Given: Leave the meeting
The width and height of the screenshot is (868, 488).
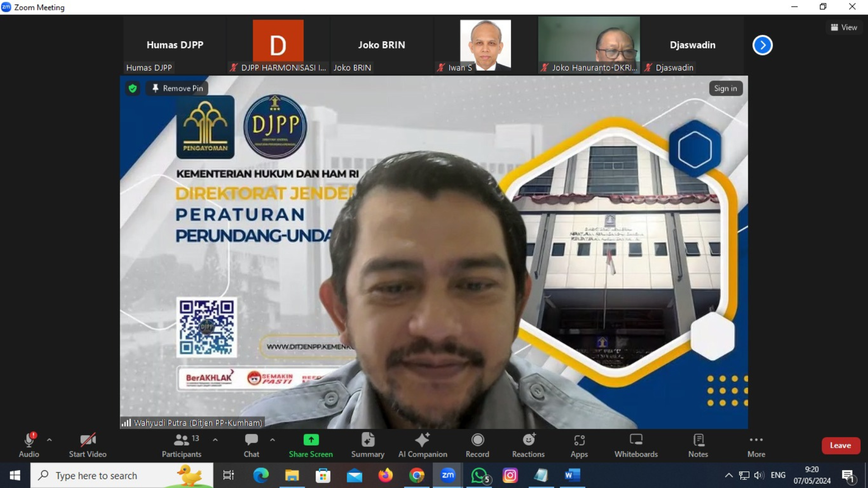Looking at the screenshot, I should [x=841, y=446].
